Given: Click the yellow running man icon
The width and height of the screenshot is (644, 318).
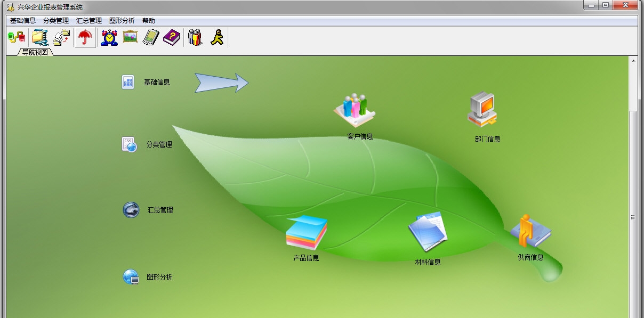Looking at the screenshot, I should (x=216, y=38).
